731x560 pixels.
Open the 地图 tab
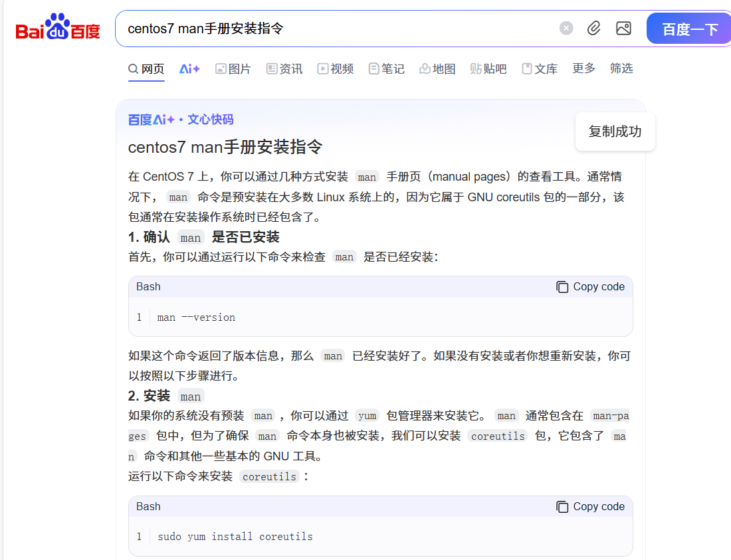[x=437, y=69]
